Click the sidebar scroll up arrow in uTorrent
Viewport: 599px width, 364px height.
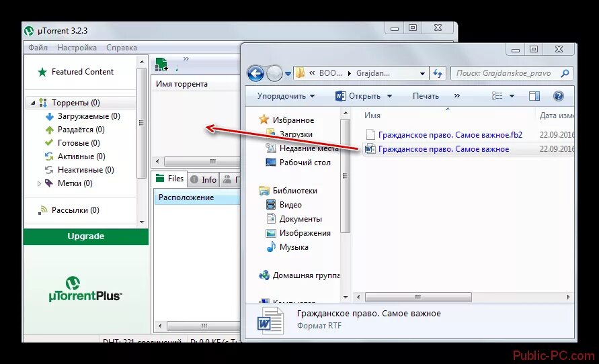click(142, 62)
